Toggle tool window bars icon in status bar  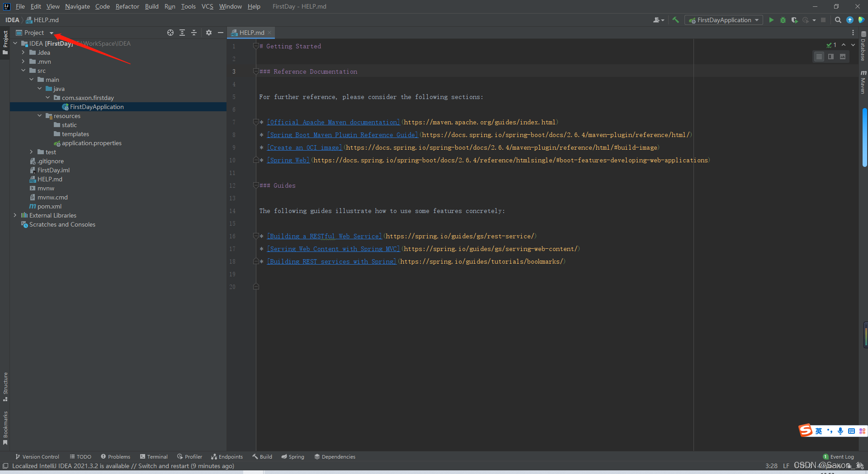(5, 466)
